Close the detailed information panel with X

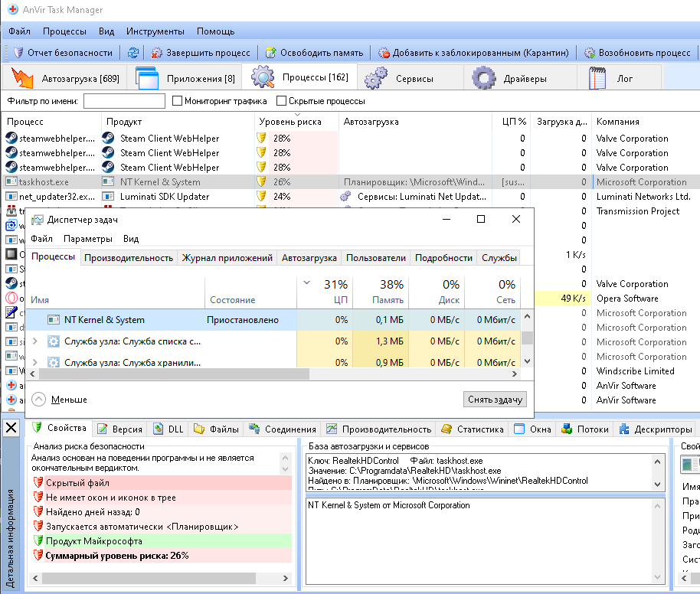coord(11,428)
